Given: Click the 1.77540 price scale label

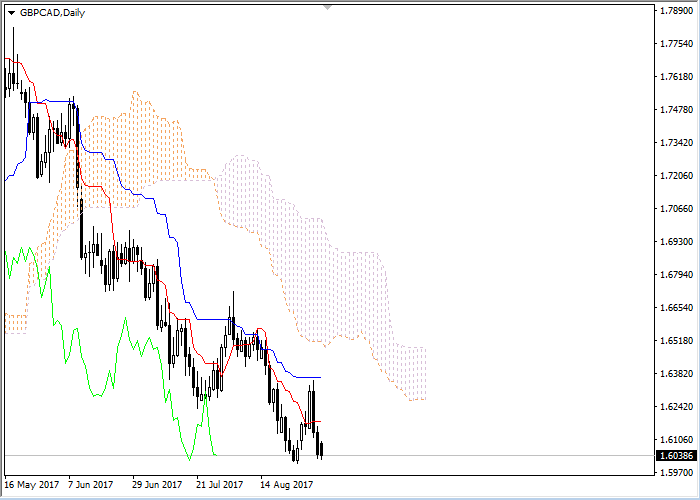Looking at the screenshot, I should 677,43.
